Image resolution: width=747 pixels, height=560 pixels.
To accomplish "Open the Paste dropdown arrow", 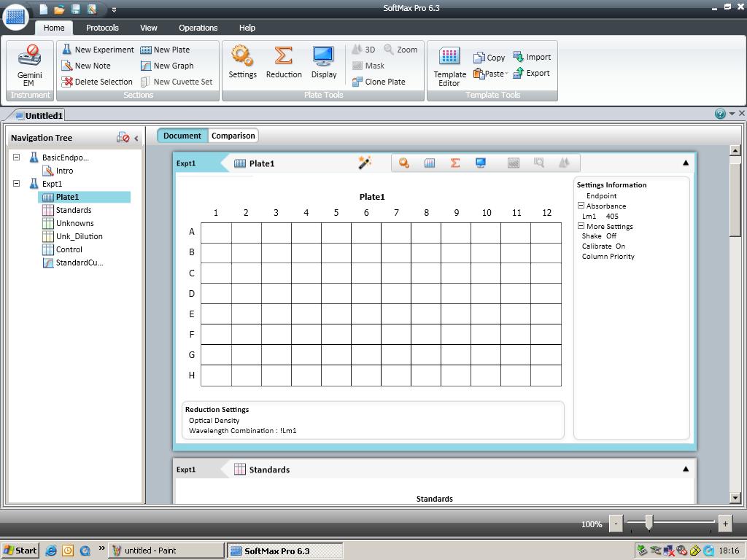I will [x=506, y=74].
